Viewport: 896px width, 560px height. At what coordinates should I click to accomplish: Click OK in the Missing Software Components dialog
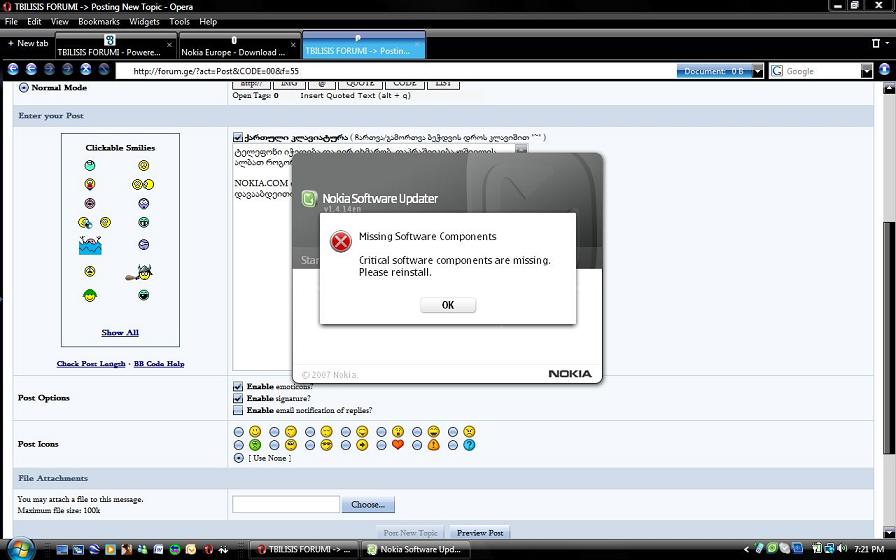point(447,305)
